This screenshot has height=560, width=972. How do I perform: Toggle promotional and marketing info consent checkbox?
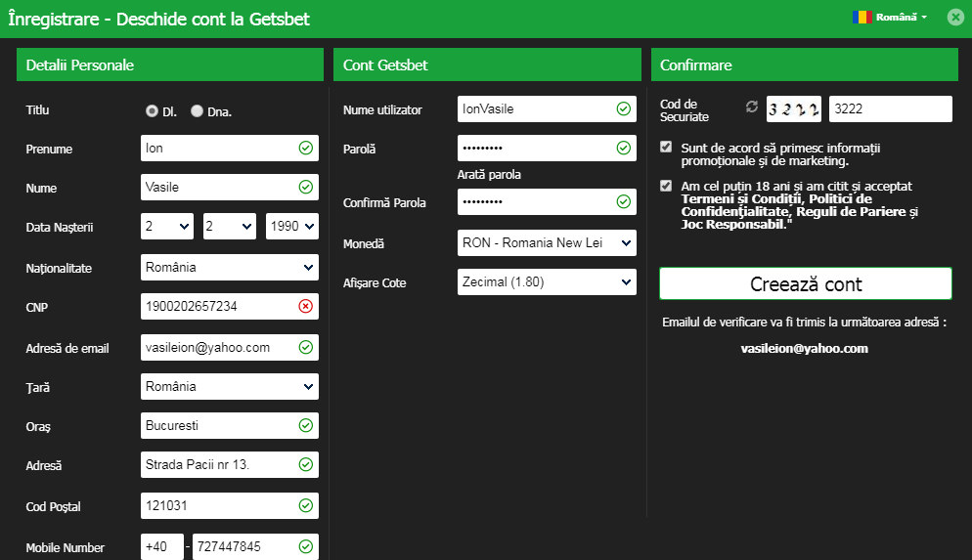666,147
